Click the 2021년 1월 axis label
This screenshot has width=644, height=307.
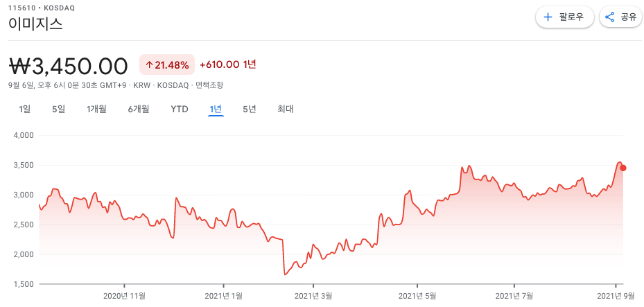click(223, 295)
